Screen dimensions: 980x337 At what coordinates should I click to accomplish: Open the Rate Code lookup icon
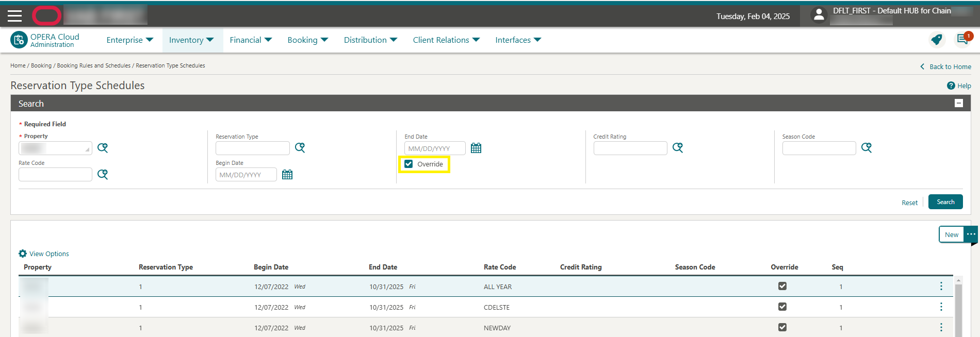pyautogui.click(x=103, y=174)
